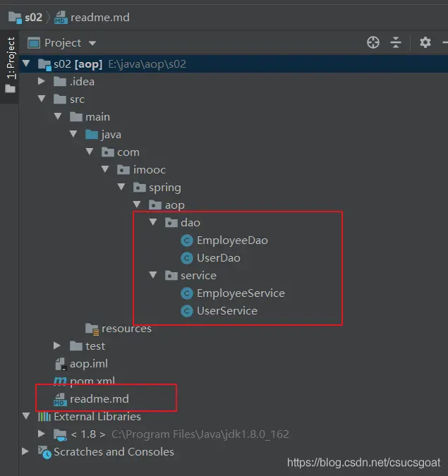Click the locate/scroll from source crosshair icon
448x476 pixels.
pyautogui.click(x=373, y=42)
